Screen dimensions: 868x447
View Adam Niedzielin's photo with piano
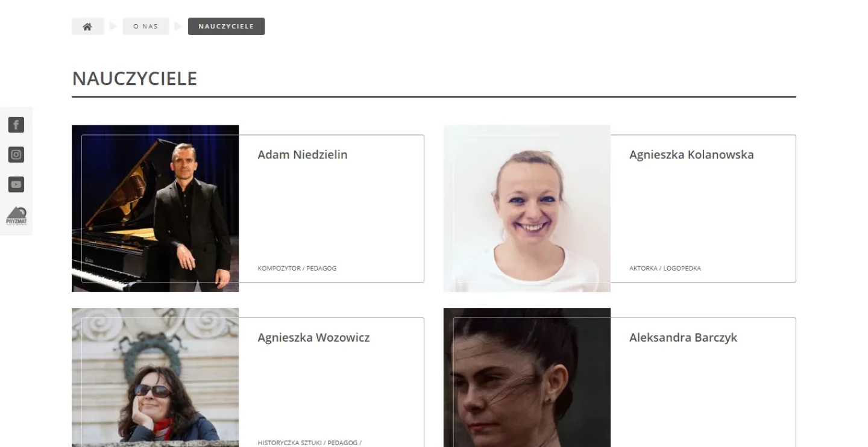pos(155,208)
